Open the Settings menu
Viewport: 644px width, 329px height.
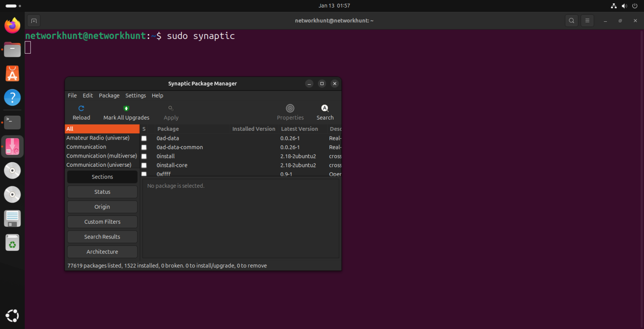(x=135, y=96)
